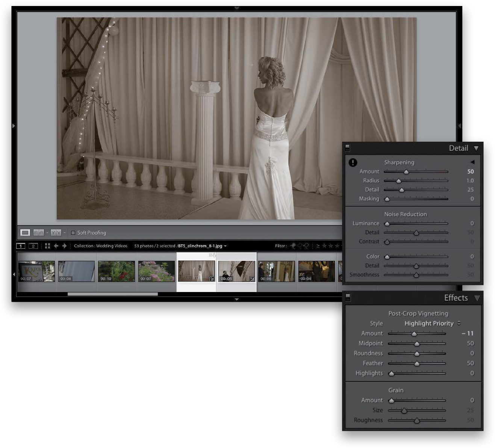
Task: Select the 00:05 dark video thumbnail
Action: 316,271
